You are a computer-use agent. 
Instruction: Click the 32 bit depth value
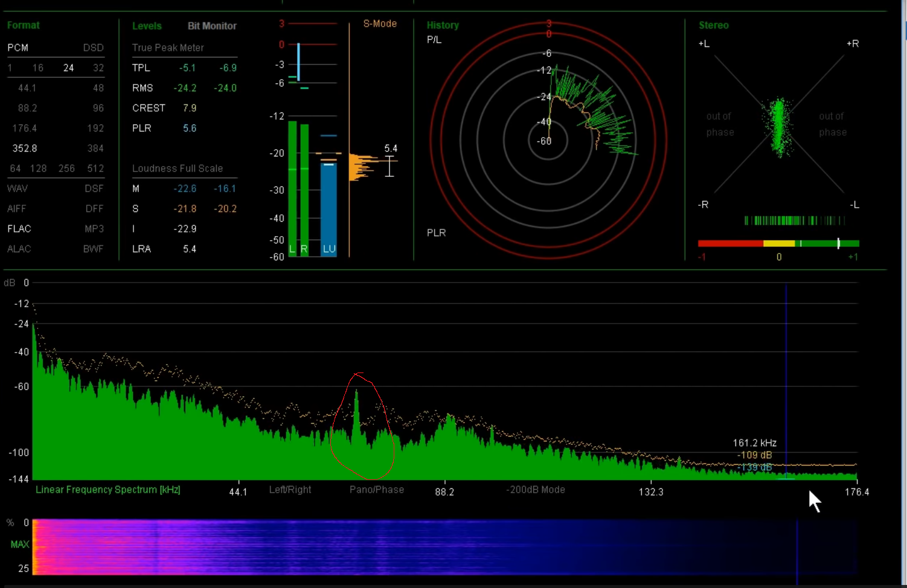pyautogui.click(x=98, y=68)
